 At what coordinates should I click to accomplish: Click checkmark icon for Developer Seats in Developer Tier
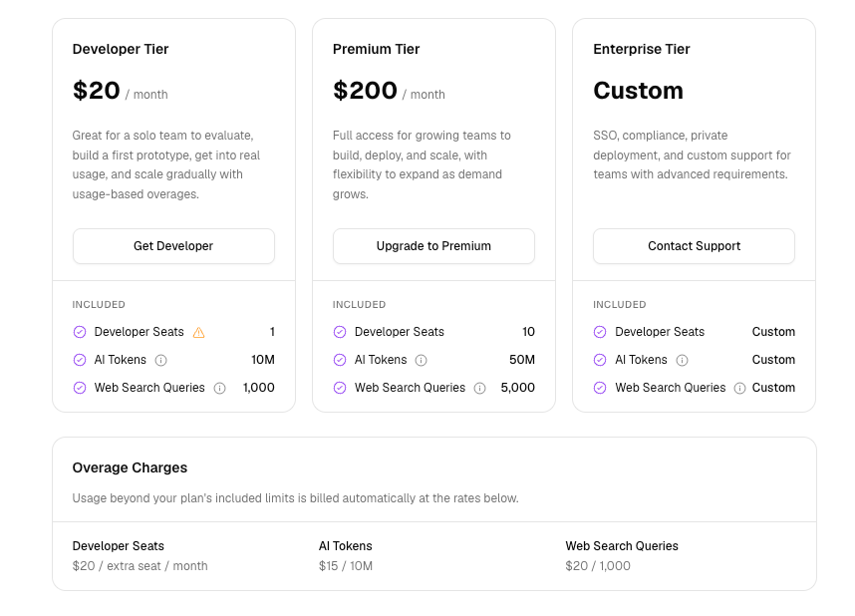pyautogui.click(x=80, y=332)
